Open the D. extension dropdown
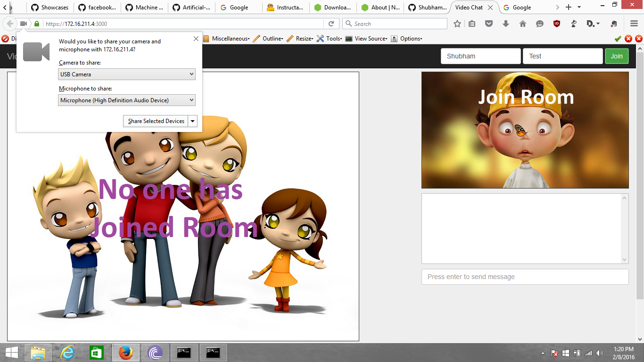The height and width of the screenshot is (362, 644). 593,24
